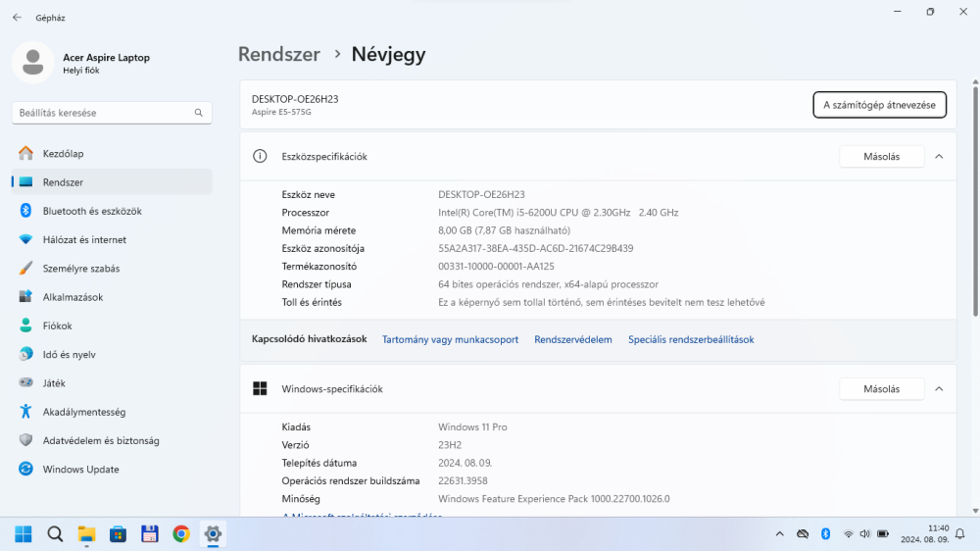Collapse the Windows-specifikációk section
Screen dimensions: 980x551
click(x=939, y=389)
